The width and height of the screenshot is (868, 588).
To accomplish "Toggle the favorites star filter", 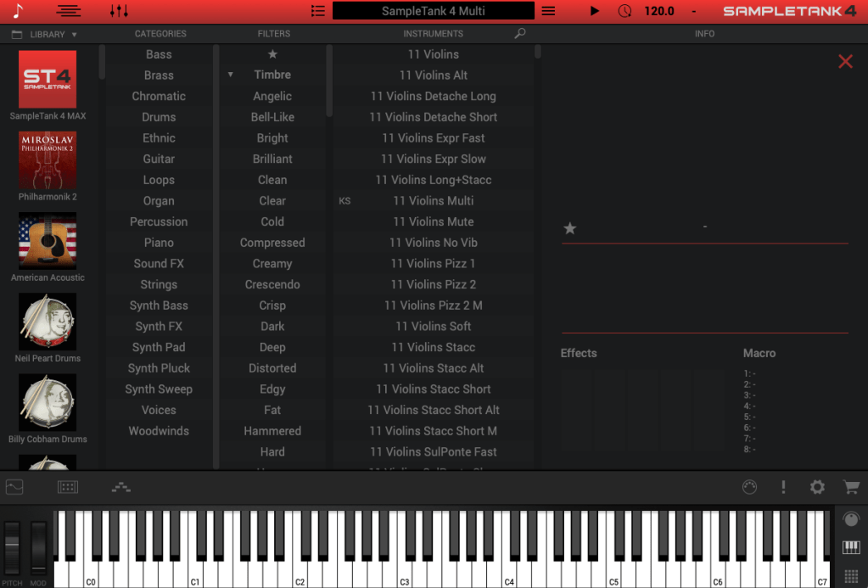I will tap(272, 54).
